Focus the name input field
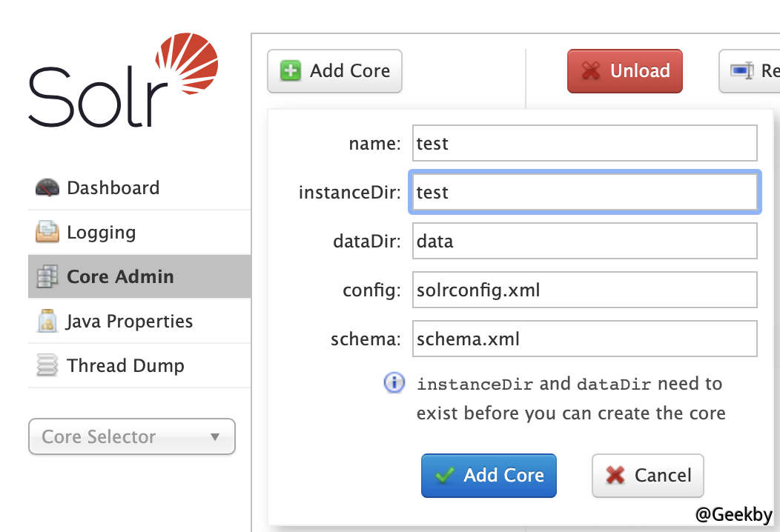The image size is (780, 532). [x=584, y=143]
